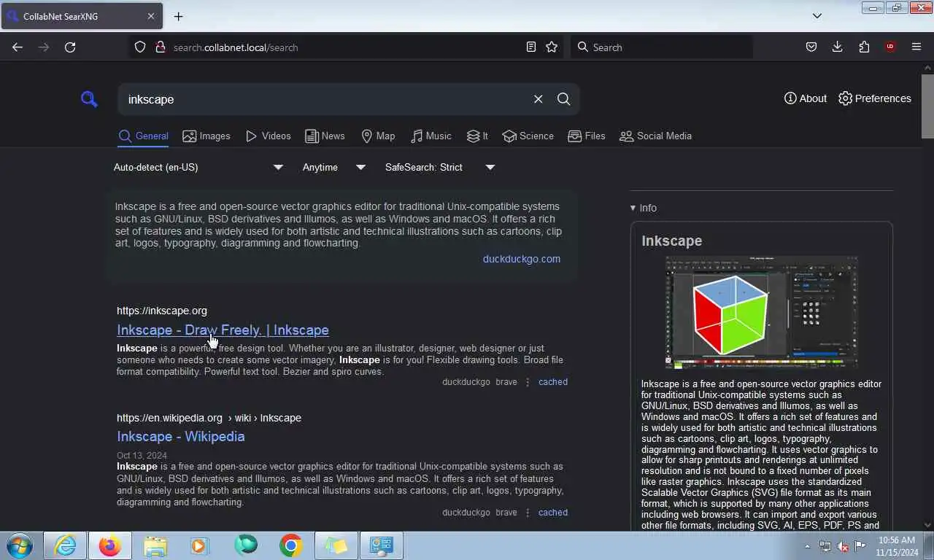Image resolution: width=934 pixels, height=560 pixels.
Task: Click the tracking protection shield icon
Action: coord(140,47)
